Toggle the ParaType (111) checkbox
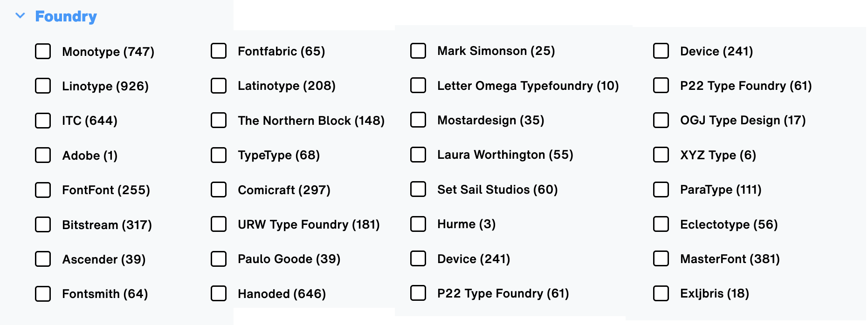The height and width of the screenshot is (325, 868). [661, 190]
